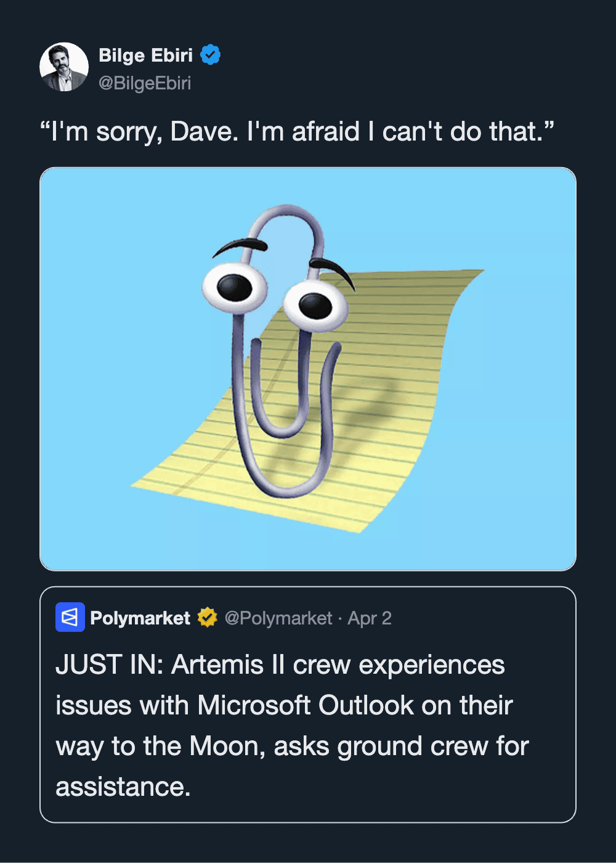Click "Microsoft Outlook" in the quoted tweet
616x863 pixels.
coord(306,705)
